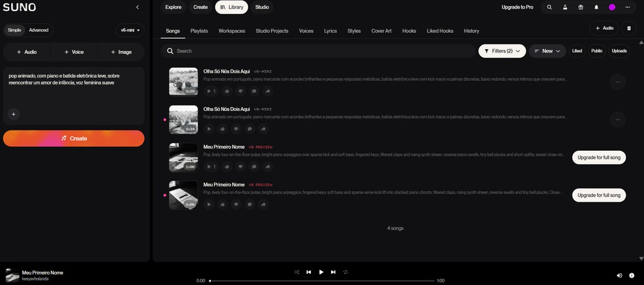Toggle the Liked filter chip
The height and width of the screenshot is (285, 644).
(x=577, y=51)
